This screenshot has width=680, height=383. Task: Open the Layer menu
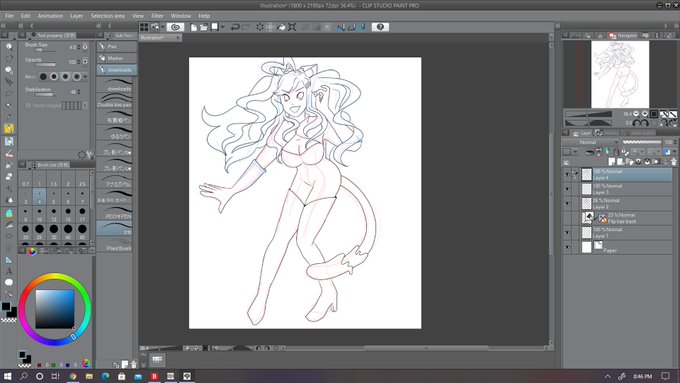pos(77,16)
